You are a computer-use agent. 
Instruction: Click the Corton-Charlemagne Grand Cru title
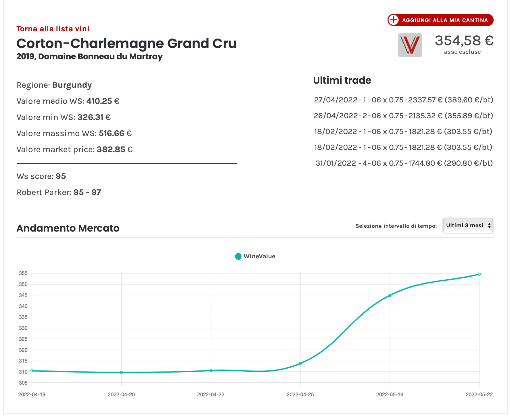click(126, 44)
